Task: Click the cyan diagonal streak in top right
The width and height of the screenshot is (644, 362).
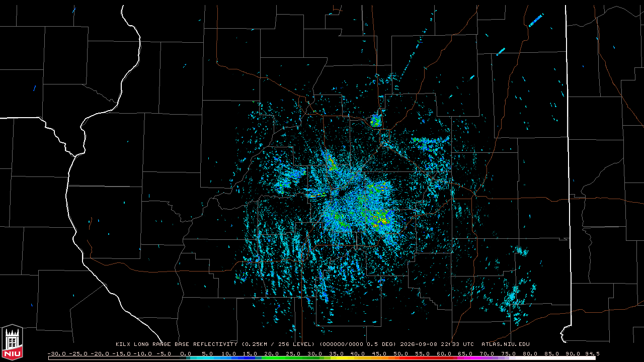Action: pyautogui.click(x=536, y=20)
